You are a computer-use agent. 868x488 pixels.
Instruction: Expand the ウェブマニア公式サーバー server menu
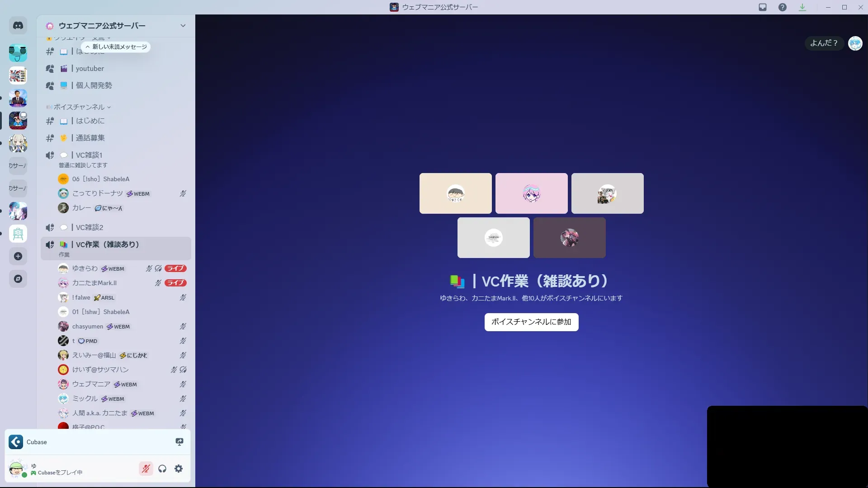click(183, 26)
